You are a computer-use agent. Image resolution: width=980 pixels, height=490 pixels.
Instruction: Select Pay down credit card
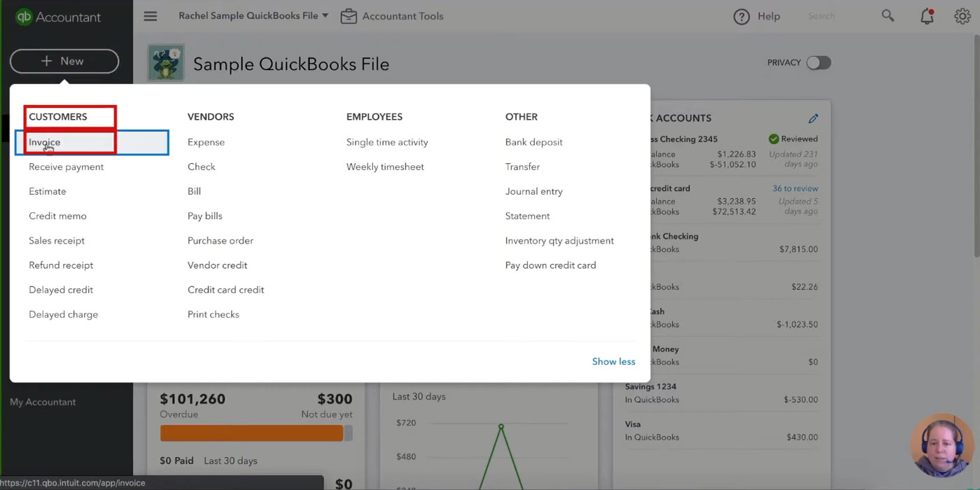click(551, 265)
